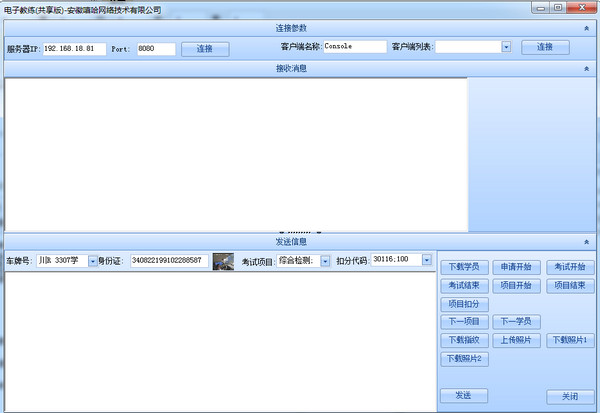Click 连接 button next to Port field
Image resolution: width=600 pixels, height=413 pixels.
(x=204, y=48)
